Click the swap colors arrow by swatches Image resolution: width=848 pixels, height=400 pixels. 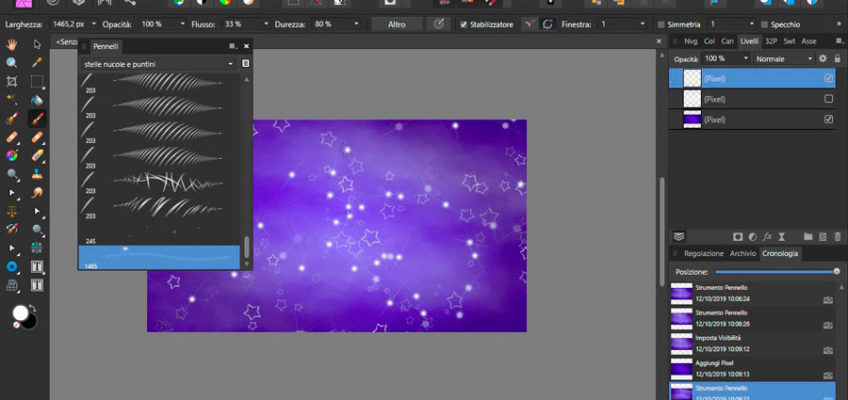click(x=32, y=308)
